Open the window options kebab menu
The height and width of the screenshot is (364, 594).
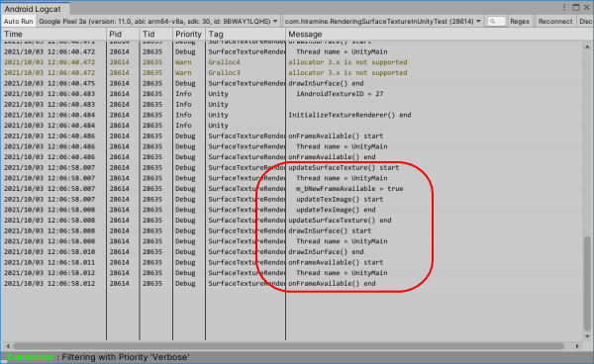click(x=564, y=8)
